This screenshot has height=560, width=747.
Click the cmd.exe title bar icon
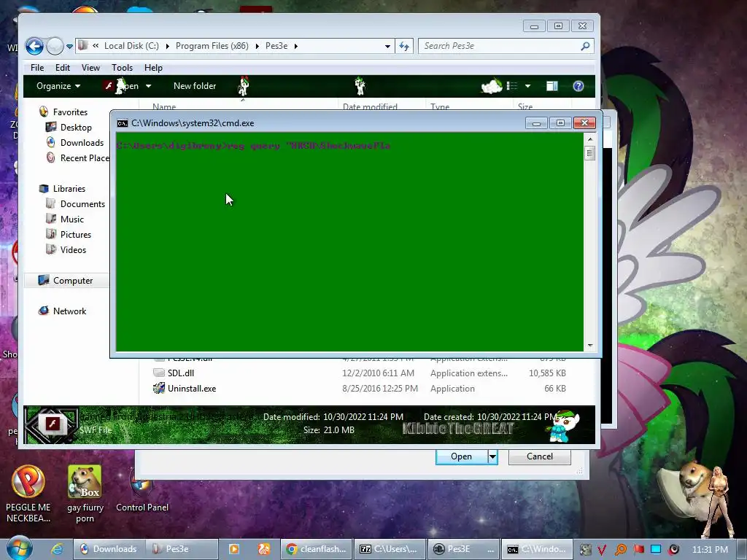(x=123, y=122)
